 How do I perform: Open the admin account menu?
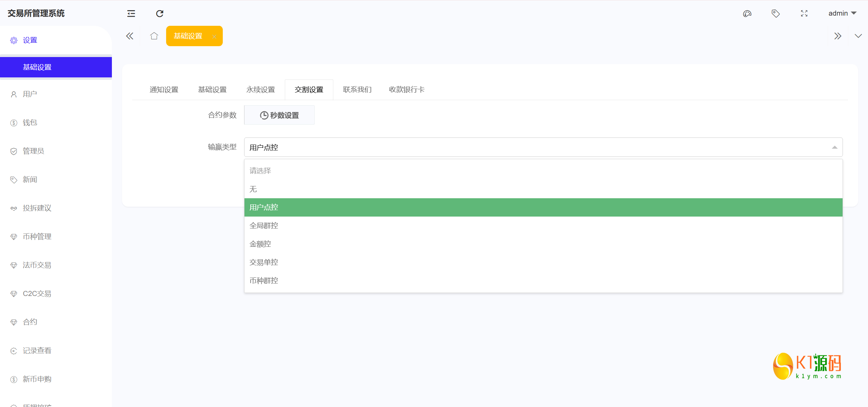pos(843,13)
